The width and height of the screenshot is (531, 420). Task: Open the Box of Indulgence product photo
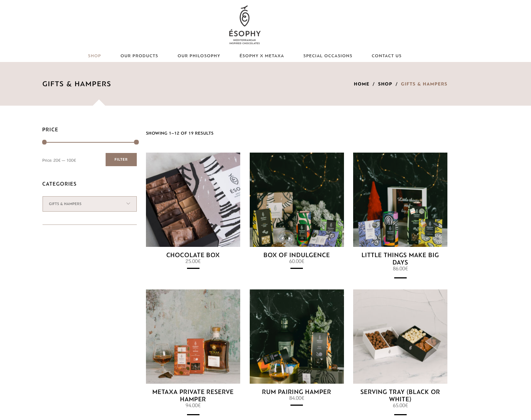297,200
